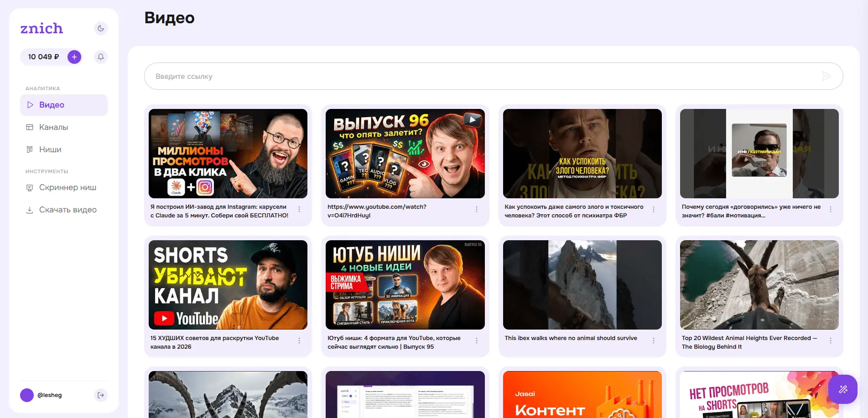Open Скриннер ниш tool

click(68, 187)
